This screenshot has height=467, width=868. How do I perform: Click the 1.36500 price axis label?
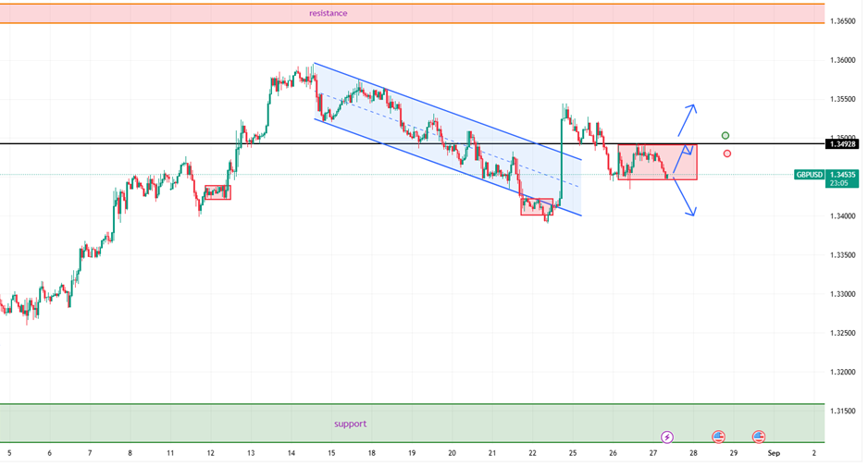coord(842,21)
